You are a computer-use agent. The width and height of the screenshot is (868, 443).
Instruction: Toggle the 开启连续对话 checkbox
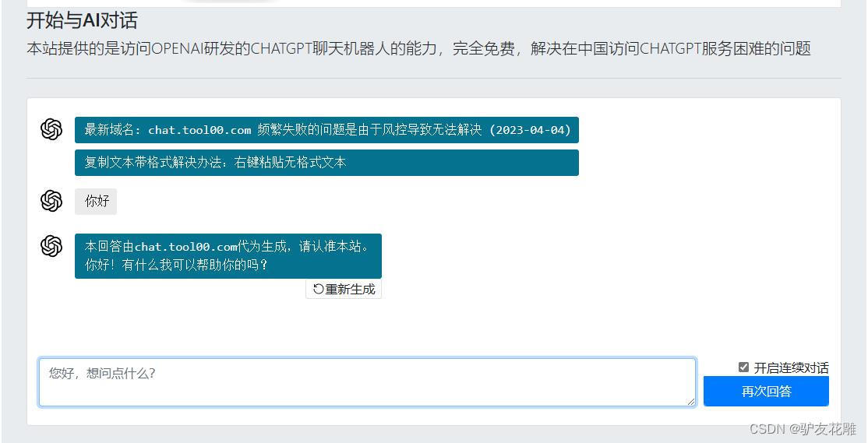coord(743,367)
